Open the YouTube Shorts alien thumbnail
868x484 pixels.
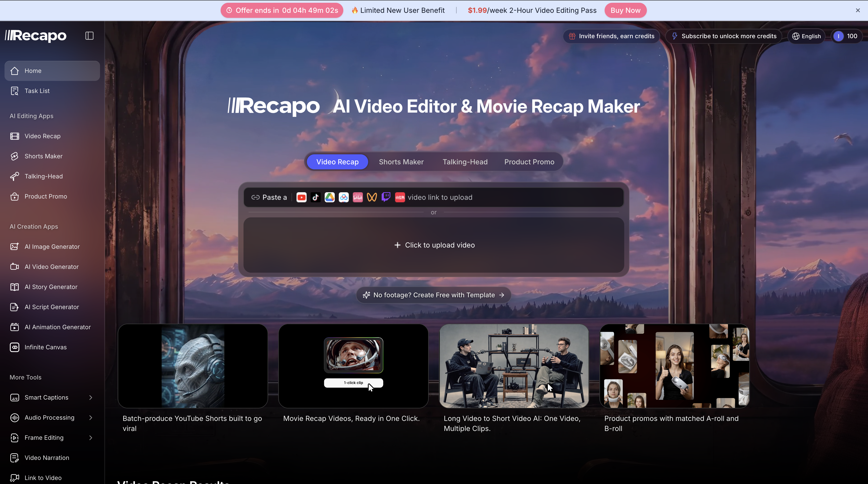(x=193, y=366)
